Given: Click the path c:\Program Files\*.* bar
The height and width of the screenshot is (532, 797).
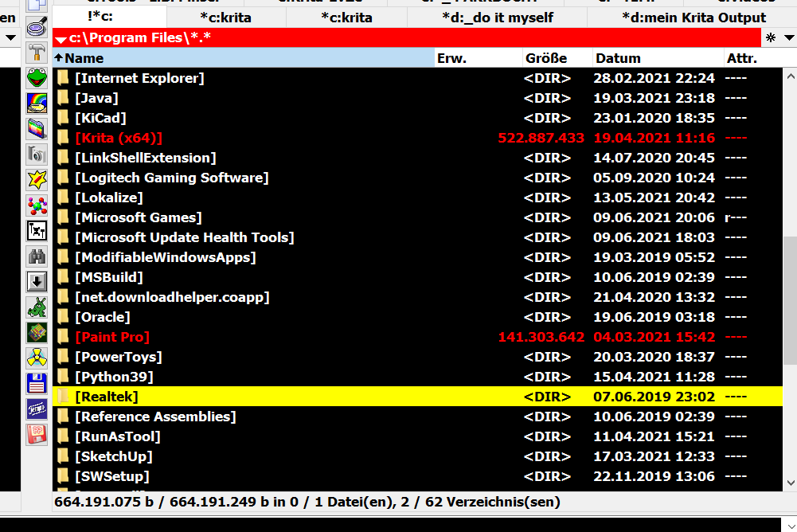Looking at the screenshot, I should (407, 37).
